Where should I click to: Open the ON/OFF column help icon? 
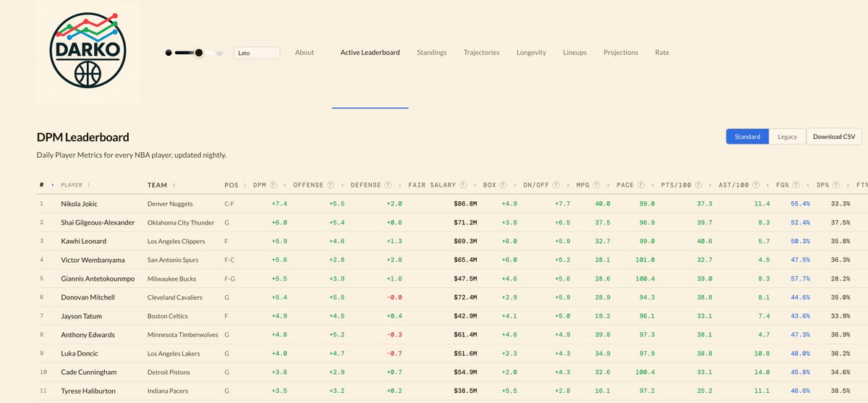[x=556, y=184]
